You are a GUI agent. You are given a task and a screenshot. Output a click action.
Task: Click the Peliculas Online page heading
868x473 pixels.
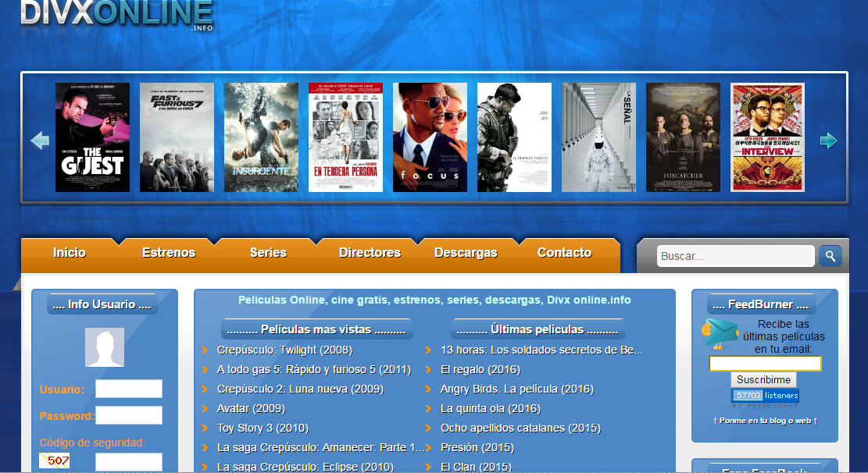[x=434, y=300]
